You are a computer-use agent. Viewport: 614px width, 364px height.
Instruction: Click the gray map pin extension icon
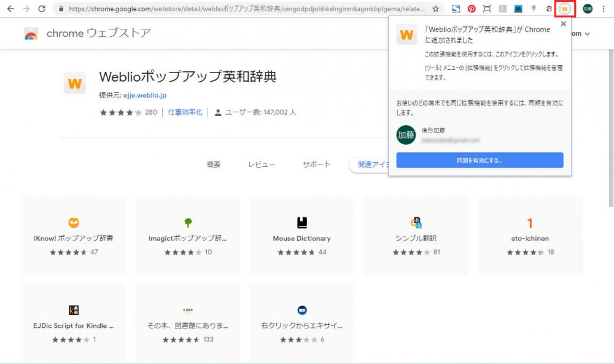pyautogui.click(x=534, y=9)
